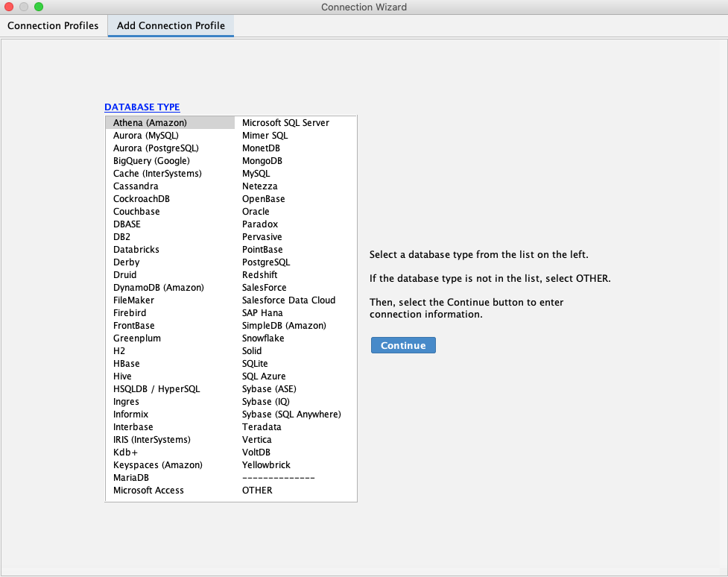Switch to the Connection Profiles tab
Screen dimensions: 728x577
(x=53, y=25)
